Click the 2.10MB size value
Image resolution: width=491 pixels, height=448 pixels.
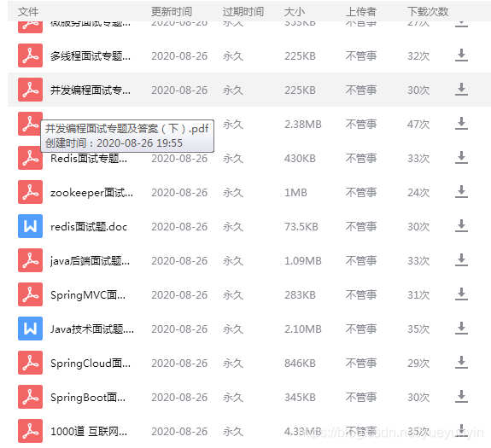tap(303, 329)
